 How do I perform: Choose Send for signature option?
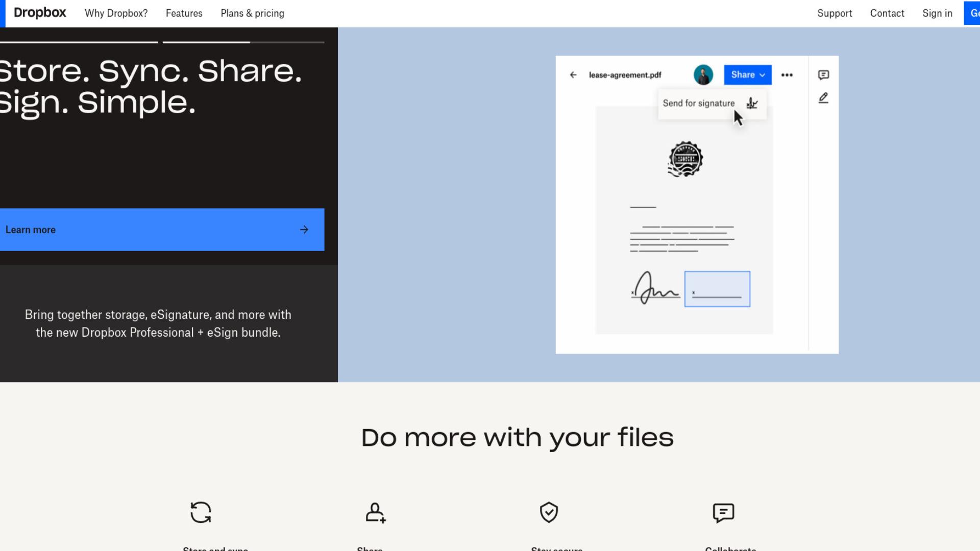coord(712,104)
